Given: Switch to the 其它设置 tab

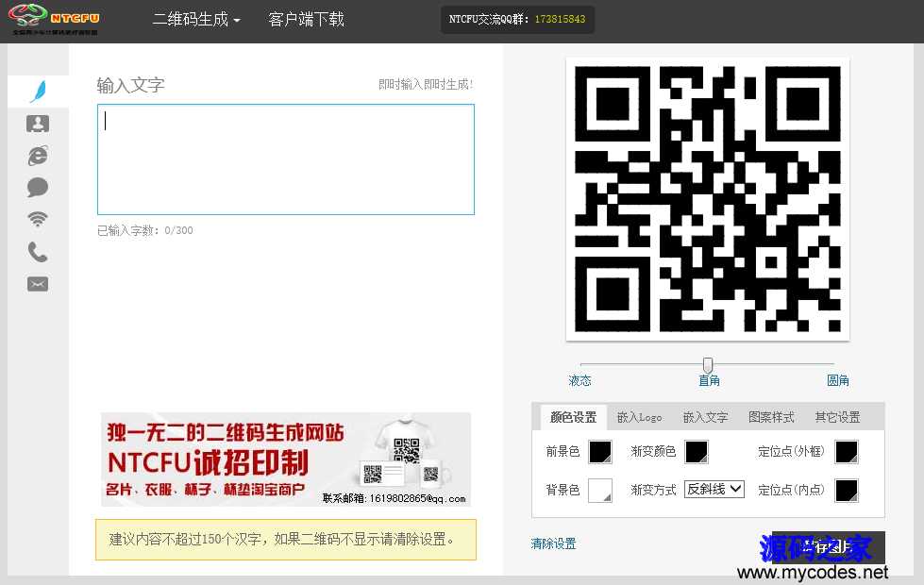Looking at the screenshot, I should (837, 417).
